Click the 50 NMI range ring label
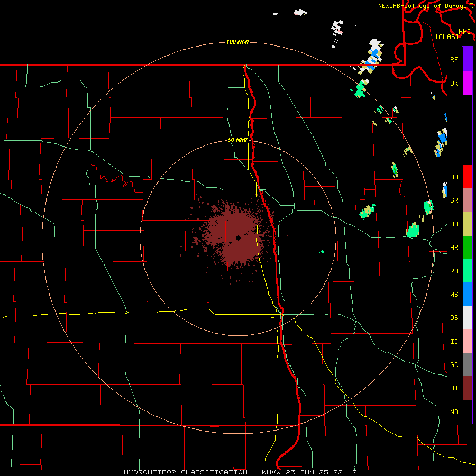Screen dimensions: 476x476 [x=237, y=140]
